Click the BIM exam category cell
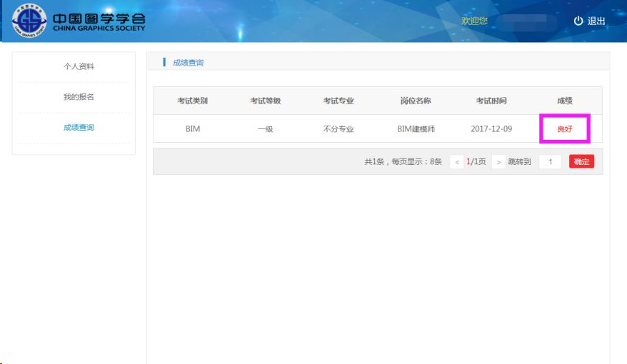 [193, 128]
